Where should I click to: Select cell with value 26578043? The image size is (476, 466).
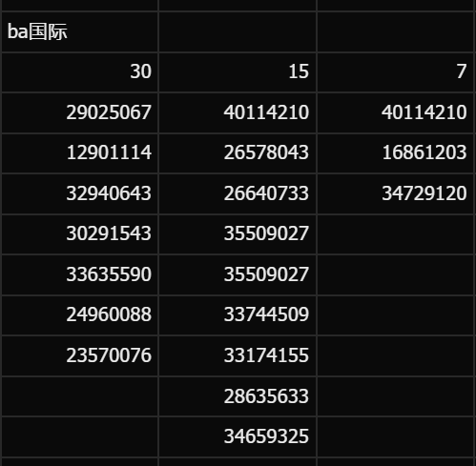click(238, 153)
